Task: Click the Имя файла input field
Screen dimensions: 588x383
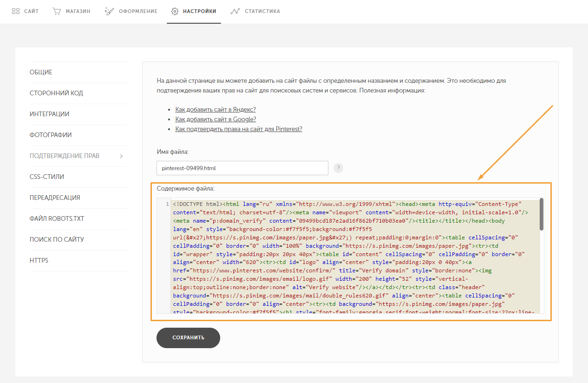Action: pos(242,168)
